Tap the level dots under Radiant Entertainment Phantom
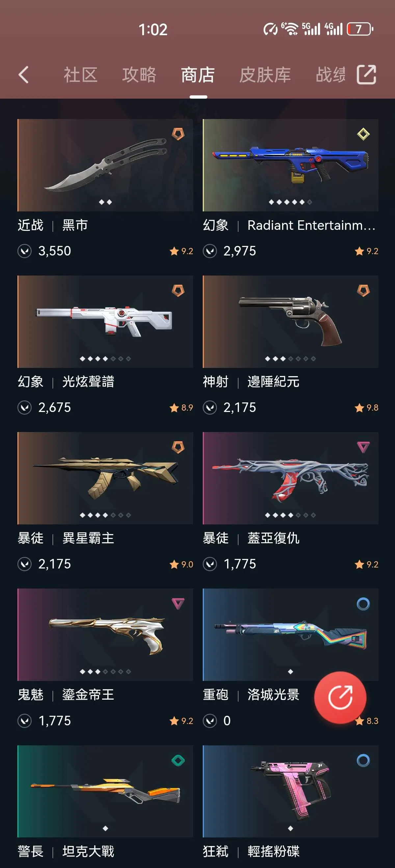The image size is (395, 868). click(x=290, y=202)
